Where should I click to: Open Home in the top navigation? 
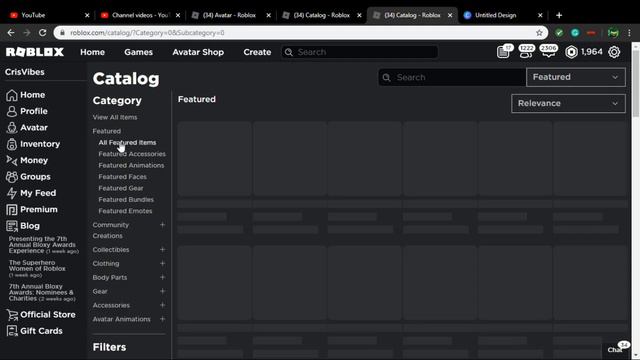[92, 52]
